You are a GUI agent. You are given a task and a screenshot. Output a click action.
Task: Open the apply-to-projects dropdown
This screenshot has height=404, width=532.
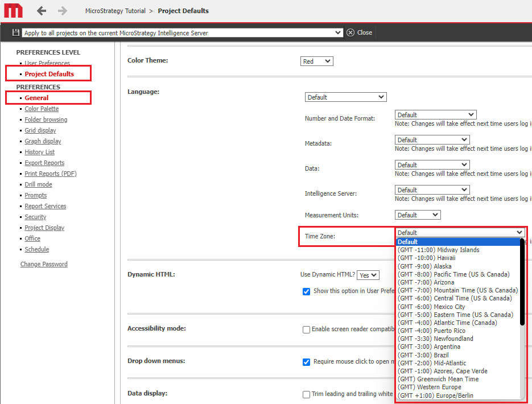pyautogui.click(x=182, y=33)
